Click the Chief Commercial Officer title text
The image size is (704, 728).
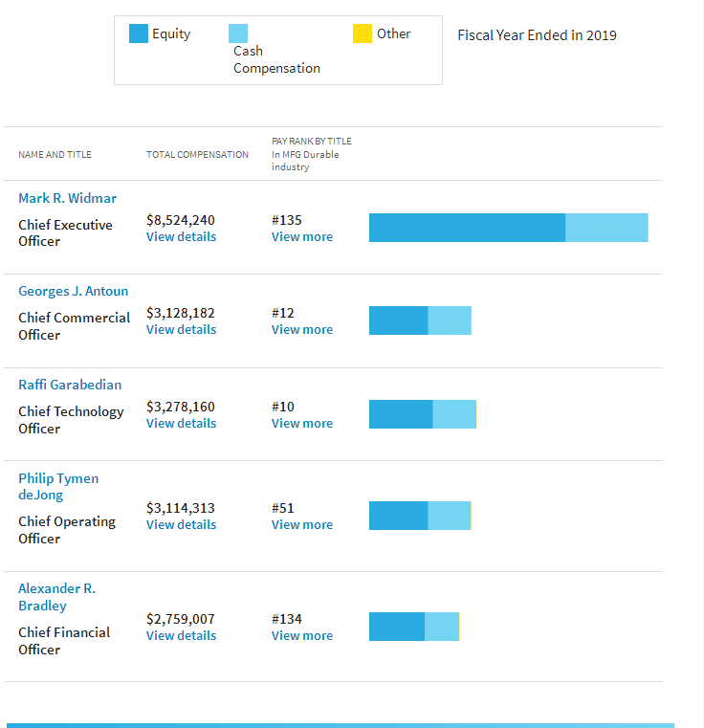(x=74, y=326)
